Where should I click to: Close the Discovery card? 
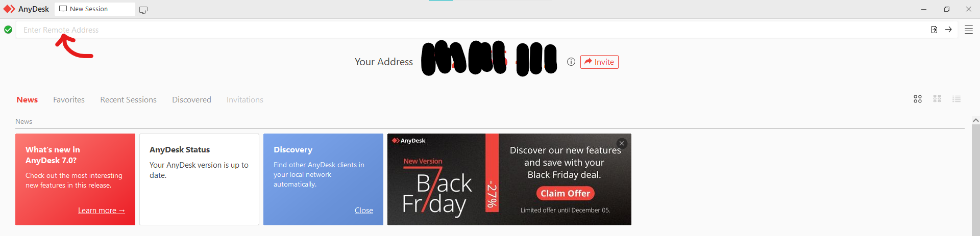point(364,211)
